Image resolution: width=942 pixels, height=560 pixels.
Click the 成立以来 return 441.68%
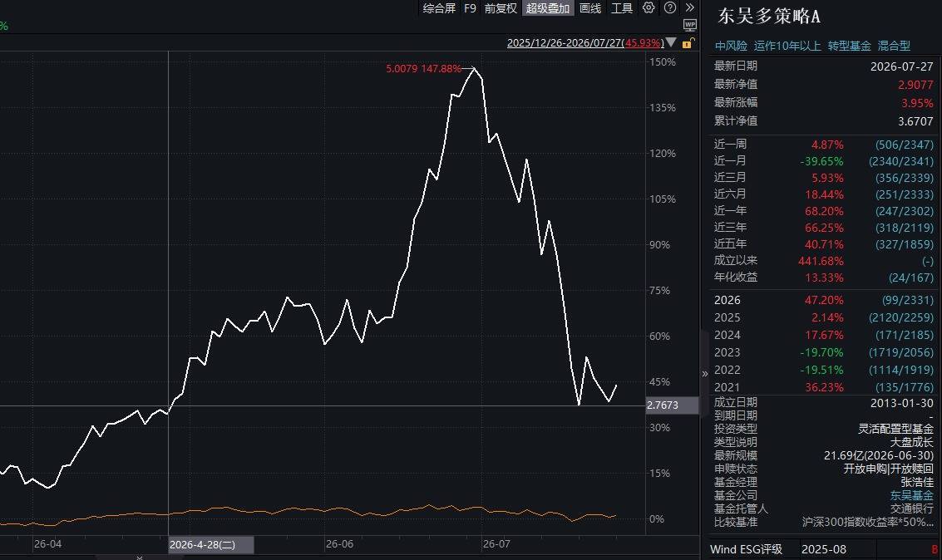pyautogui.click(x=821, y=261)
